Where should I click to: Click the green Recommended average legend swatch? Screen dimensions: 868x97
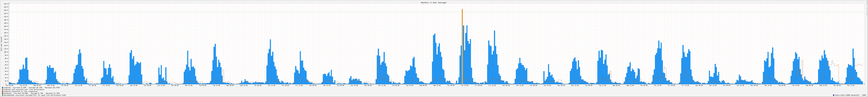click(x=3, y=95)
